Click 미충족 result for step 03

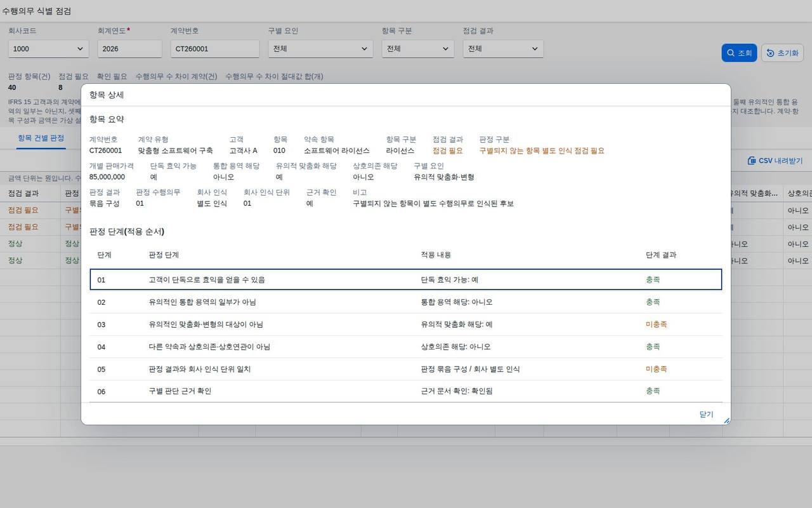click(656, 324)
